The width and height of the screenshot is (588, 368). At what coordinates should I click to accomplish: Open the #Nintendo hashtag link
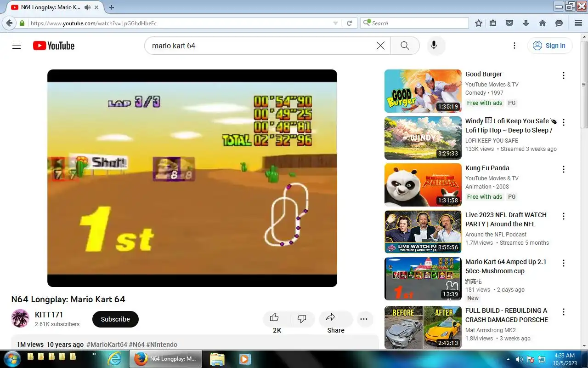point(162,345)
